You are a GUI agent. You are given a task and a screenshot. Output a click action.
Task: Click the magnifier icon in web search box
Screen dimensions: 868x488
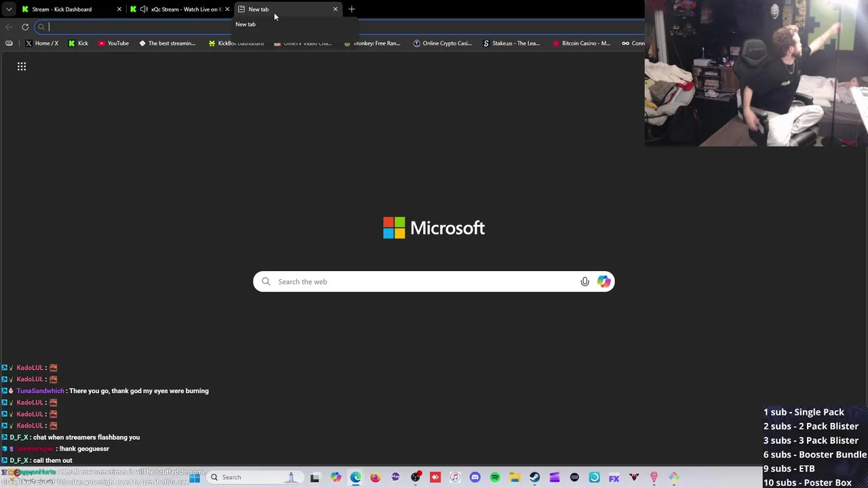[266, 282]
